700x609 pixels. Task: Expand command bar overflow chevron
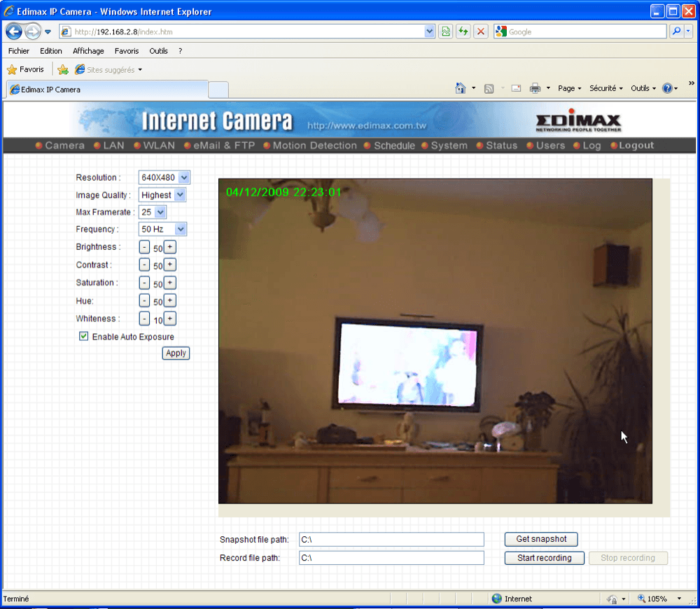tap(692, 83)
